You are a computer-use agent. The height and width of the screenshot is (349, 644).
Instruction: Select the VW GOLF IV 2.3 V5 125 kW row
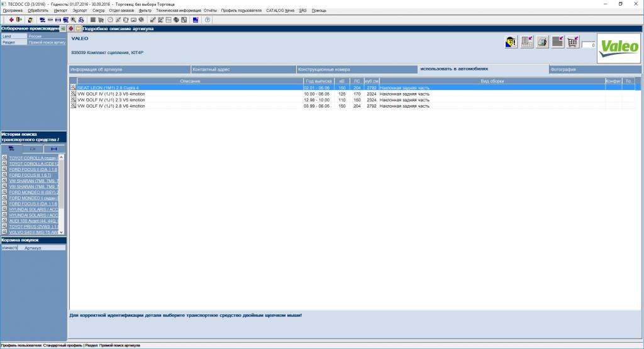click(x=189, y=94)
